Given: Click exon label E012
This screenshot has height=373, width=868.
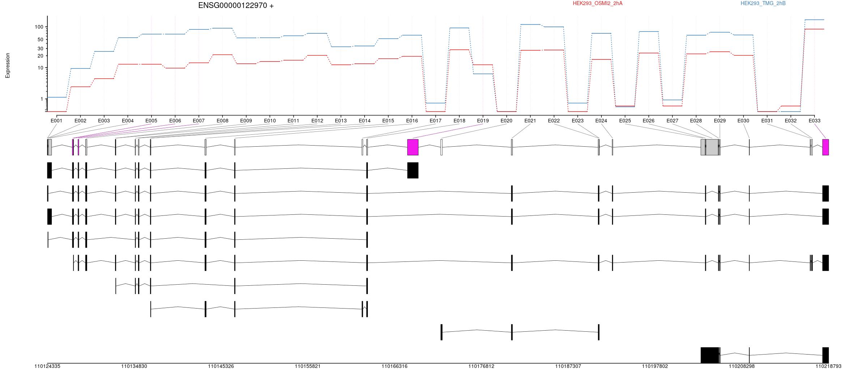Looking at the screenshot, I should pos(317,121).
